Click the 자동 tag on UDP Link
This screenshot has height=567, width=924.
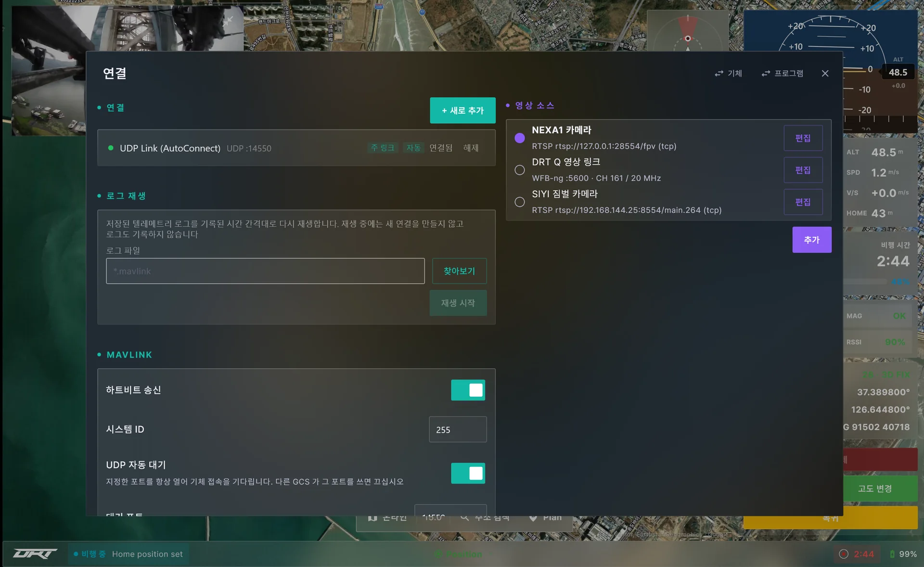413,148
